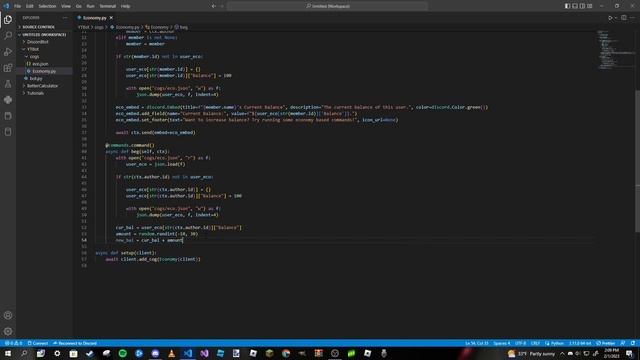Open the Extensions view
This screenshot has width=640, height=360.
click(8, 68)
